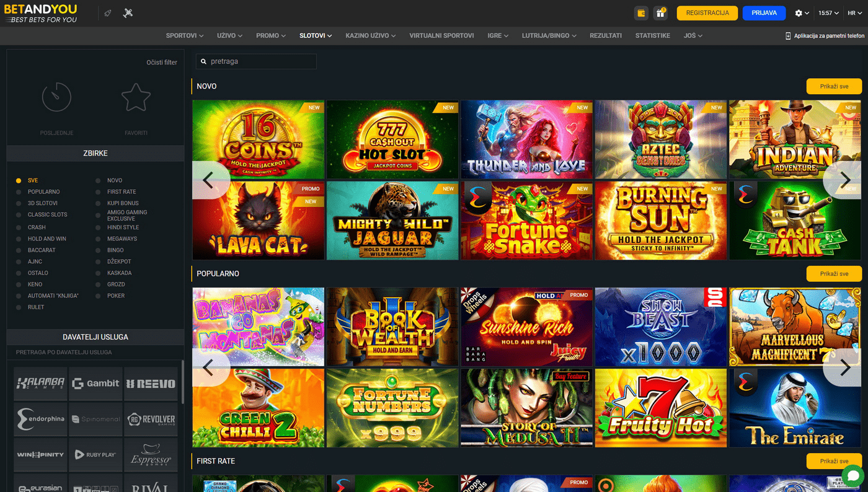The height and width of the screenshot is (492, 868).
Task: Click Prikaži sve next to NOVO section
Action: tap(833, 86)
